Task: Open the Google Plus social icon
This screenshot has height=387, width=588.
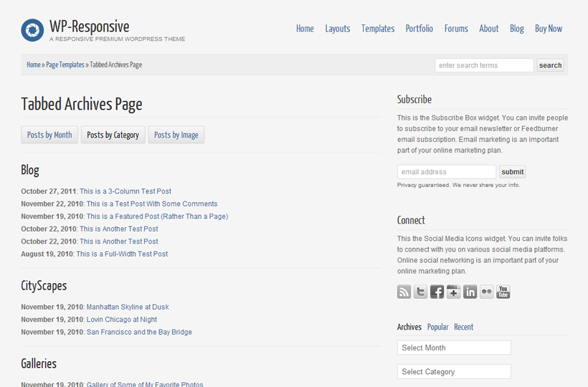Action: [453, 292]
